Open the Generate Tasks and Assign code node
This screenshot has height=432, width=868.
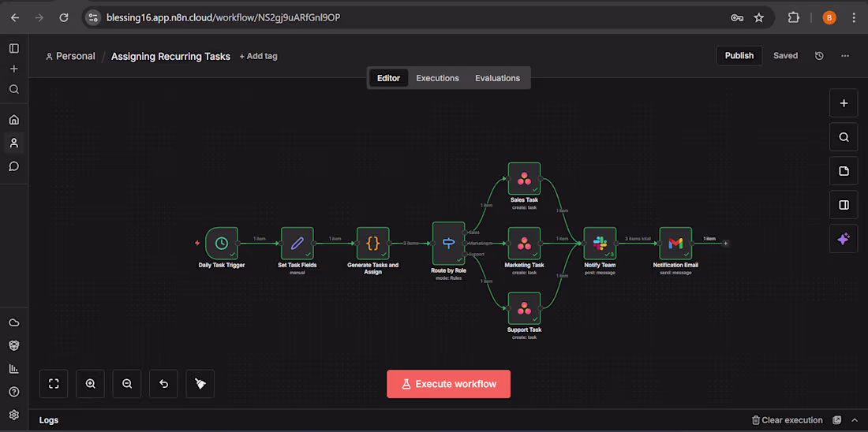[373, 243]
